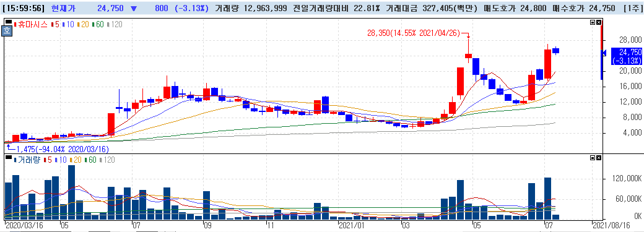
Task: Select the 120-day legend in volume chart
Action: pos(107,160)
